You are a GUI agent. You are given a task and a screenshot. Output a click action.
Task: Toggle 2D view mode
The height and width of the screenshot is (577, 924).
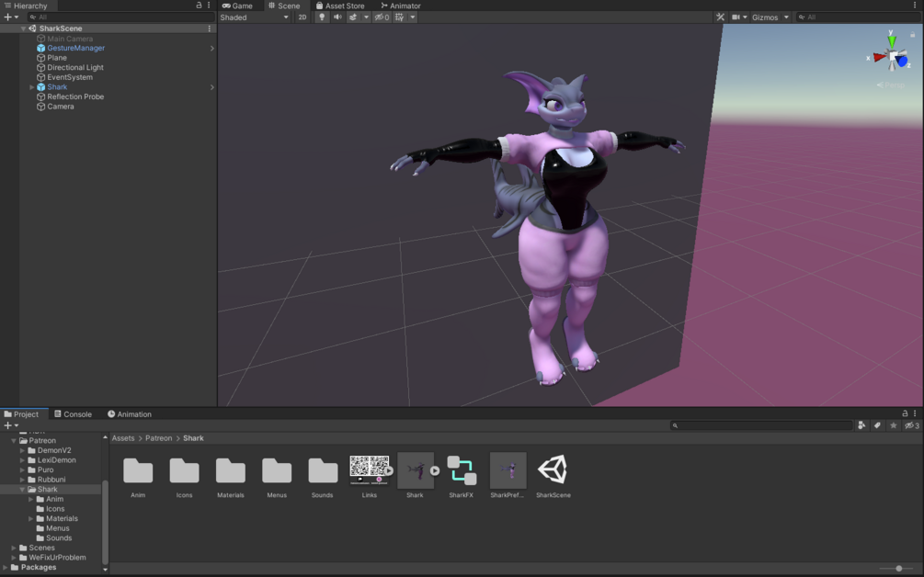coord(302,17)
